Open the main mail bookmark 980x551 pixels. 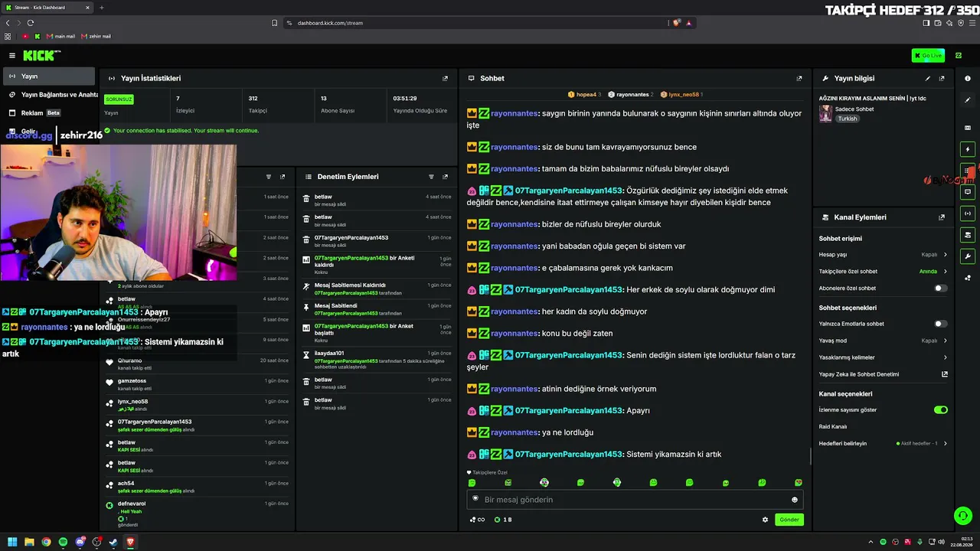pyautogui.click(x=60, y=37)
